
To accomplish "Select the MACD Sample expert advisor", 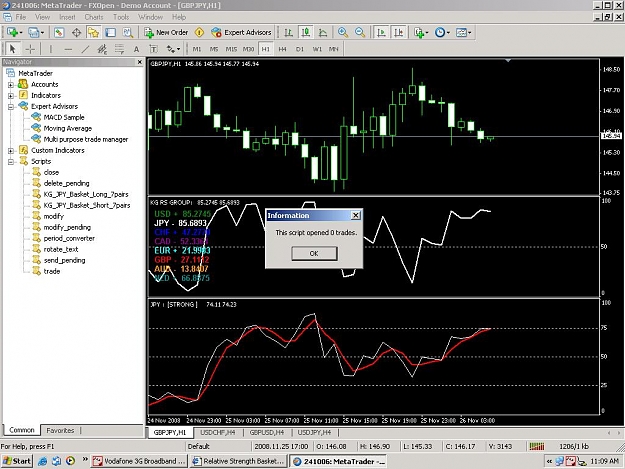I will point(64,117).
